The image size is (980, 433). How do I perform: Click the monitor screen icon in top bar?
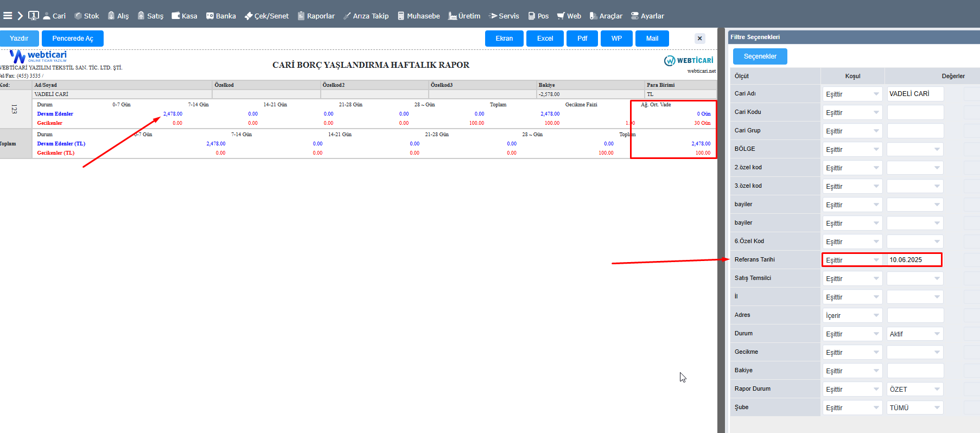point(33,16)
